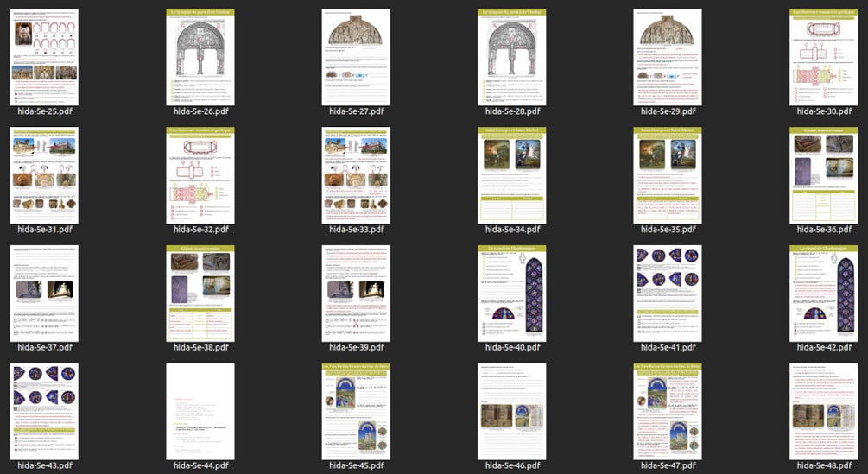Select the hida-5e-32.pdf thumbnail
The height and width of the screenshot is (474, 868).
[x=200, y=175]
